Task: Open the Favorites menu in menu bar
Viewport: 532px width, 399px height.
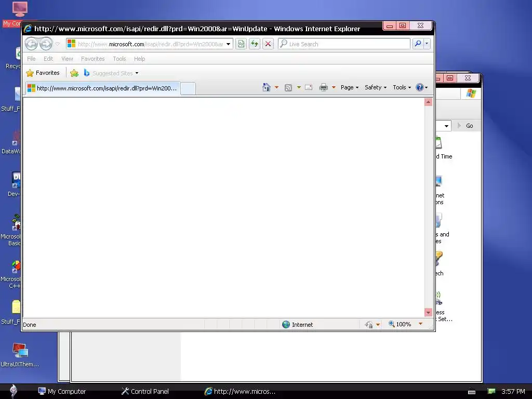Action: point(92,59)
